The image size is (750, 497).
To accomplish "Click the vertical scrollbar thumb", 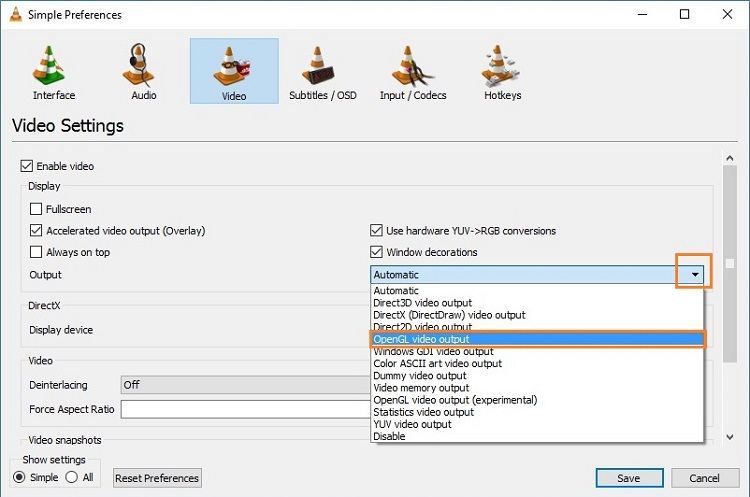I will 729,264.
